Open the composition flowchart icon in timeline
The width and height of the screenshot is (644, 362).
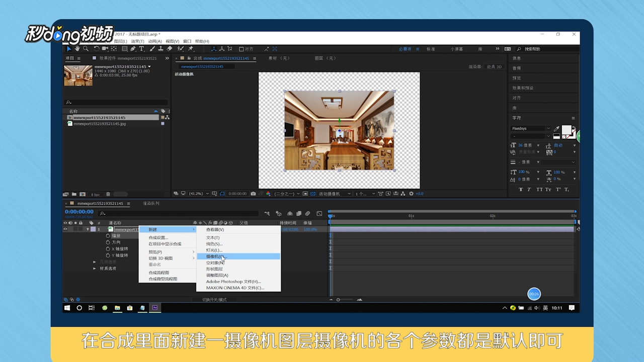click(x=267, y=213)
